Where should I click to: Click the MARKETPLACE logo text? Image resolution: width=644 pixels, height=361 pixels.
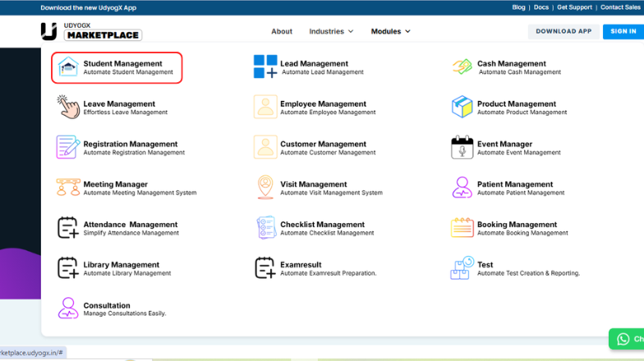[x=103, y=35]
